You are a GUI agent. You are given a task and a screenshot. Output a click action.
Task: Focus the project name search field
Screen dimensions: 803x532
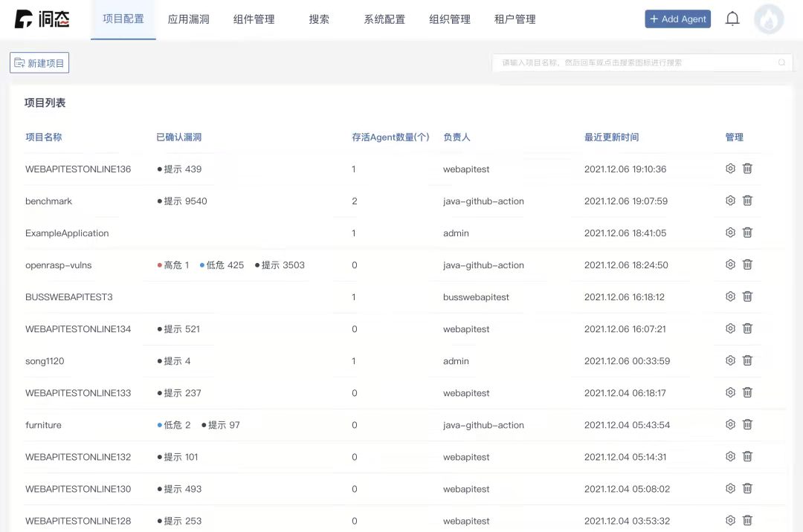(x=642, y=62)
